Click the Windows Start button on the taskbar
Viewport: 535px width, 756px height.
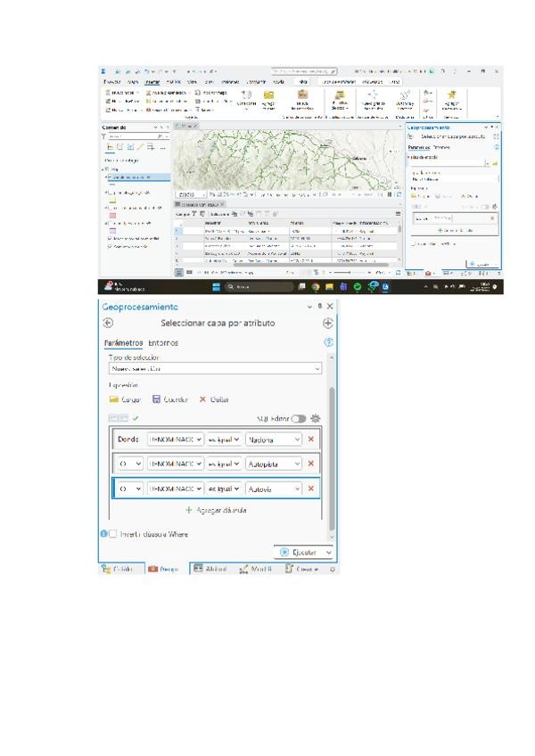pyautogui.click(x=216, y=287)
